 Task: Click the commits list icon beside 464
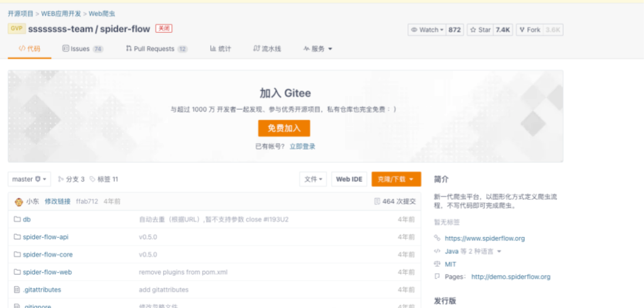coord(377,202)
